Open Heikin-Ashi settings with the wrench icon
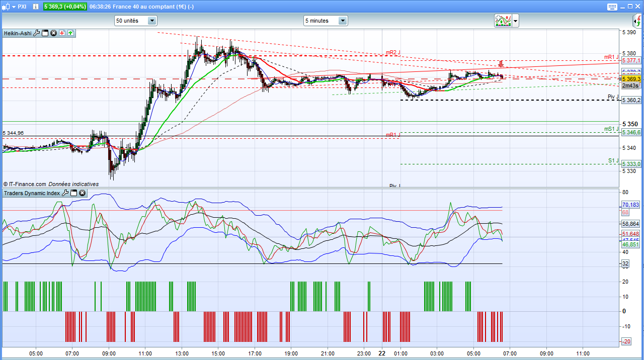This screenshot has height=360, width=644. 36,33
